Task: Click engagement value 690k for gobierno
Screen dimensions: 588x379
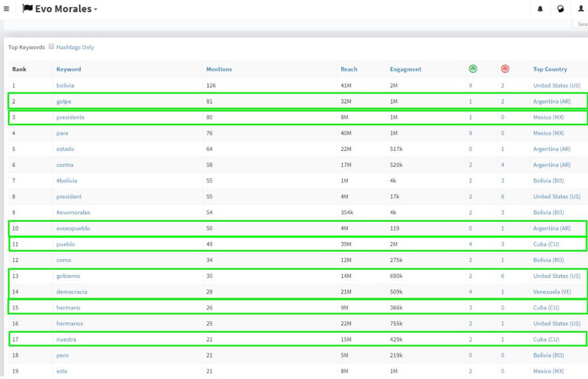Action: click(x=396, y=276)
